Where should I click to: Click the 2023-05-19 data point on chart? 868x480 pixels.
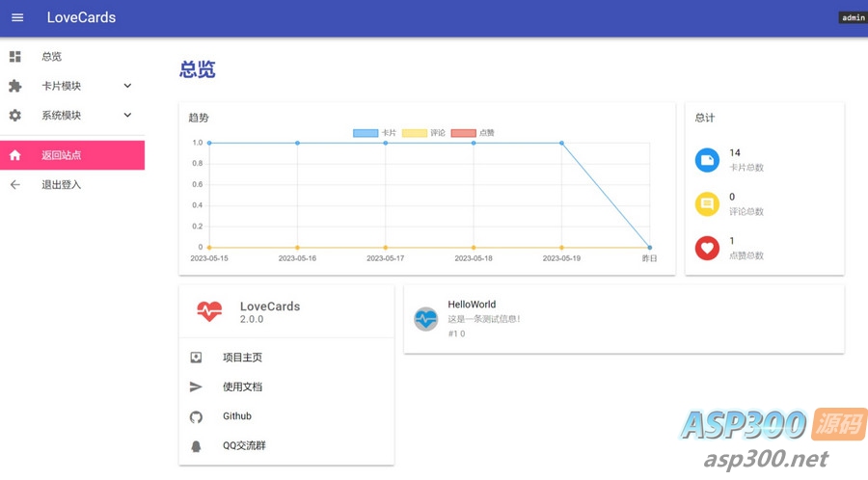coord(561,143)
